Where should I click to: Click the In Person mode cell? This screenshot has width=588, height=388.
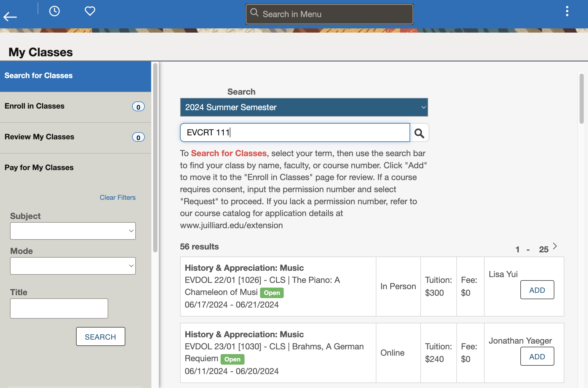point(398,286)
